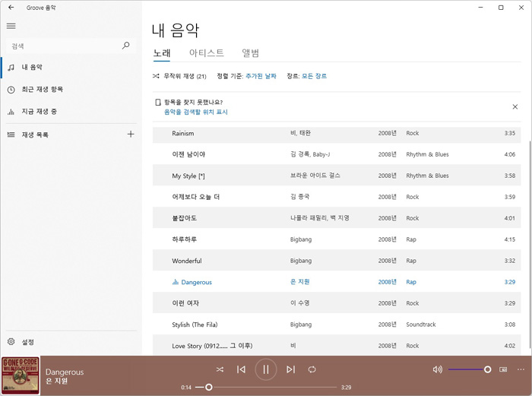Viewport: 532px width, 396px height.
Task: Open artist 이 수영
Action: click(299, 303)
